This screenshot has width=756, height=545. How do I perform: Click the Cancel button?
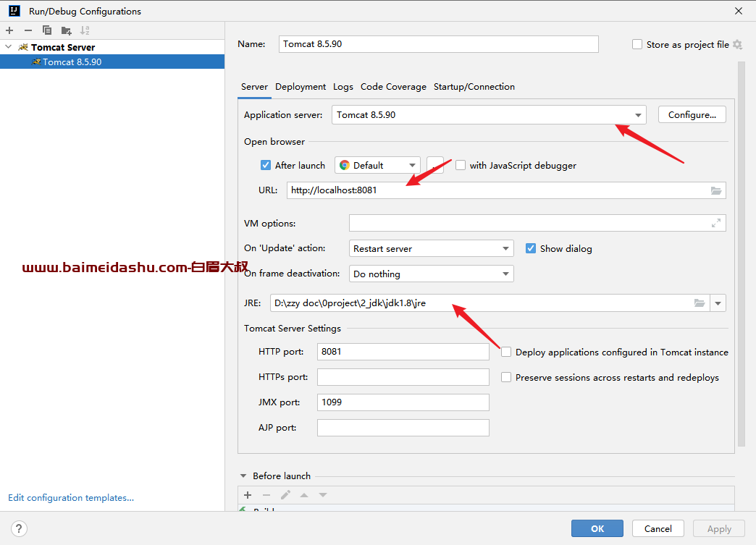coord(658,528)
